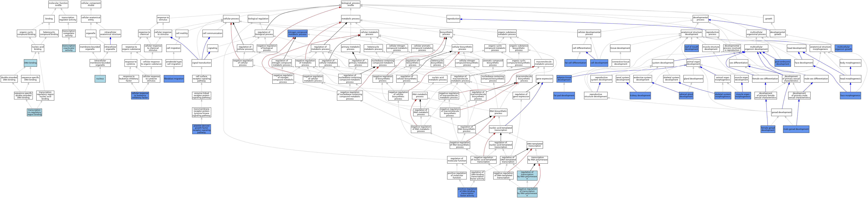
Task: Click the 'cellular_component Arid5b' root node
Action: (x=91, y=4)
